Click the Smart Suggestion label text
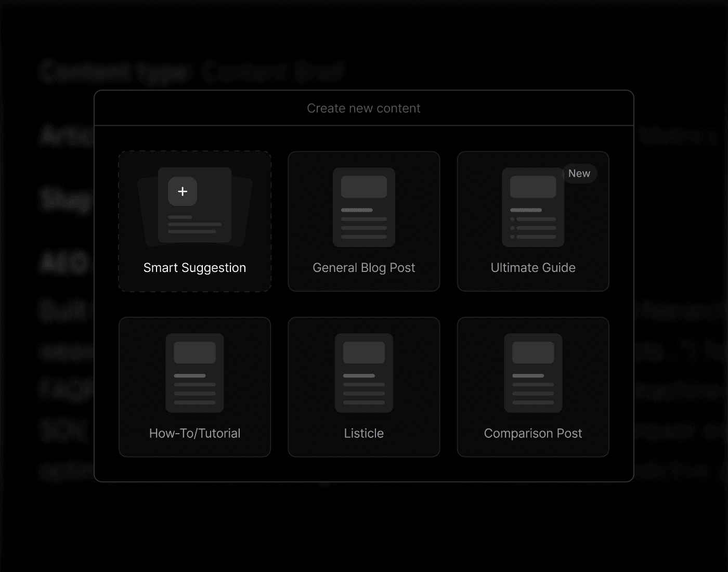Image resolution: width=728 pixels, height=572 pixels. pyautogui.click(x=194, y=267)
